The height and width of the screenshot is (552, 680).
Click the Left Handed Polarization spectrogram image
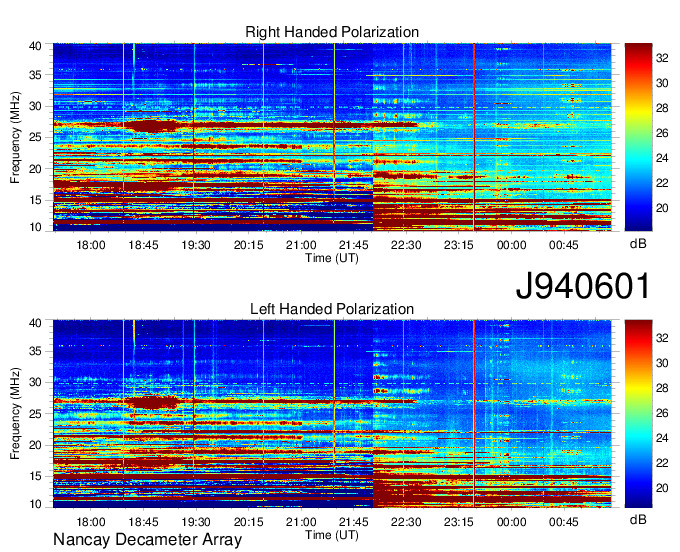(332, 414)
